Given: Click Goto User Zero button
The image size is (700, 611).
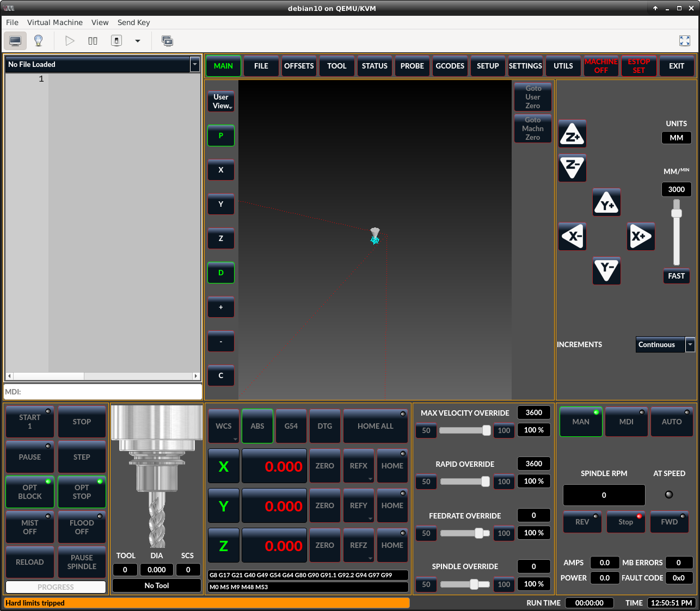Looking at the screenshot, I should [533, 97].
